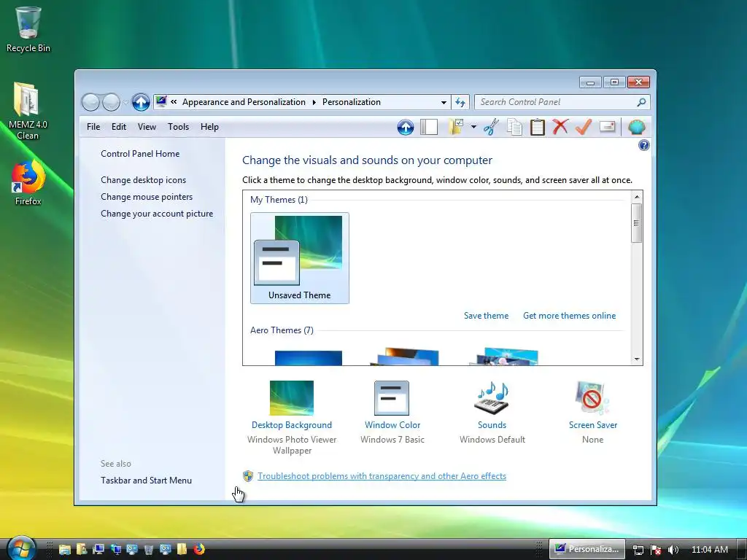Click the Personalization taskbar button

click(587, 549)
